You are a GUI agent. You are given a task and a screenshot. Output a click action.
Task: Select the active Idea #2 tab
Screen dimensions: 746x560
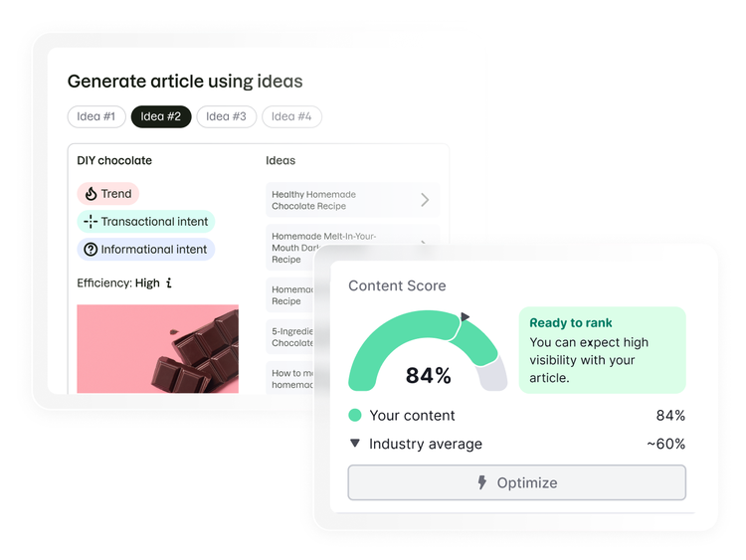[x=161, y=116]
